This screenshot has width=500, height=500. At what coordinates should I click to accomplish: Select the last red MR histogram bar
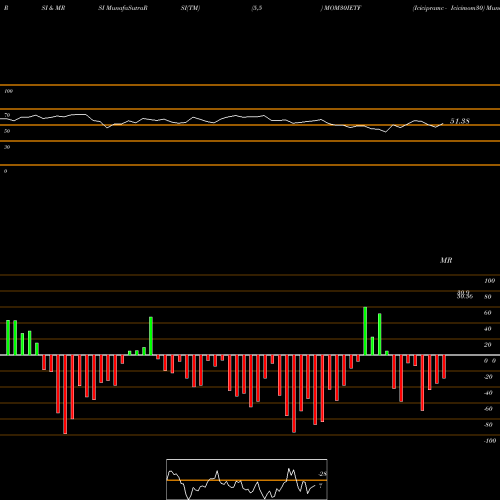tap(444, 367)
